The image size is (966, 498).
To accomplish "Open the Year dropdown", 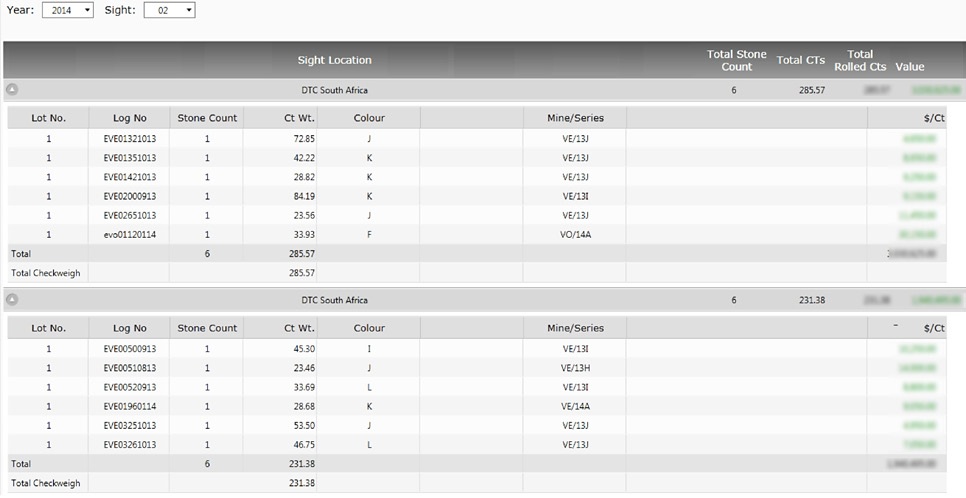I will pyautogui.click(x=68, y=10).
